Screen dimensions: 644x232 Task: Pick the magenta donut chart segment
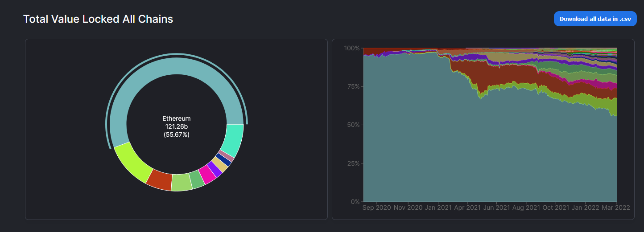click(207, 175)
